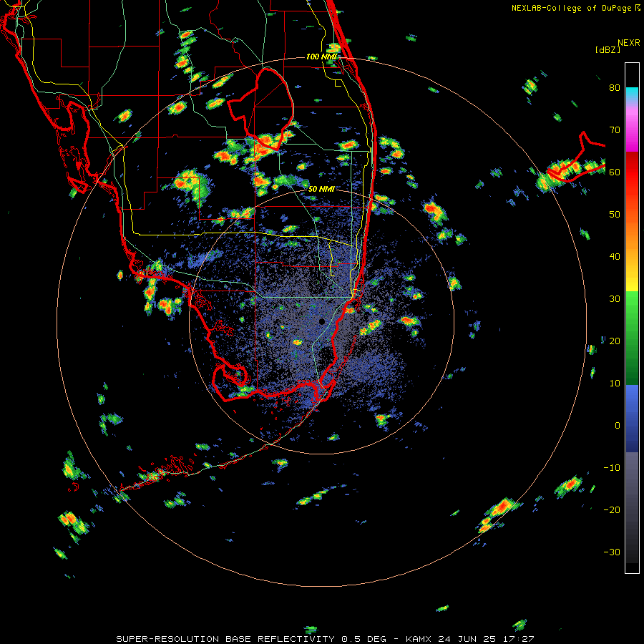Select the 20 value on dBZ scale

[615, 341]
